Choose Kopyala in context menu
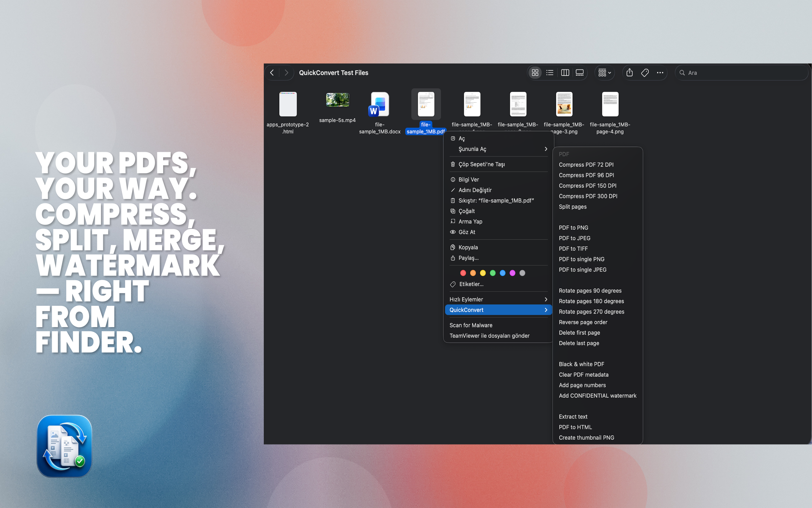812x508 pixels. tap(498, 247)
